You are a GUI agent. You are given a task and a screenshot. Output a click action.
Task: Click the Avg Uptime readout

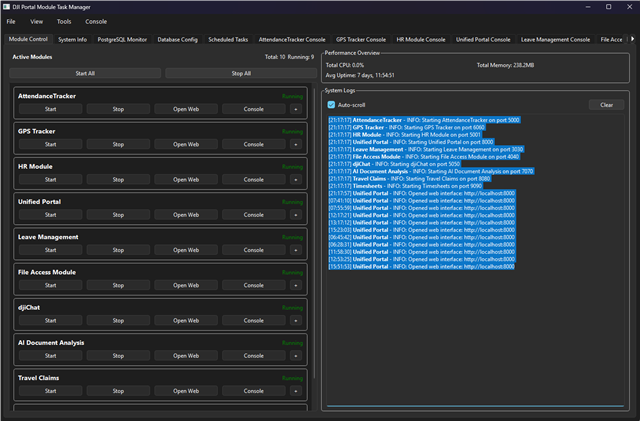360,75
